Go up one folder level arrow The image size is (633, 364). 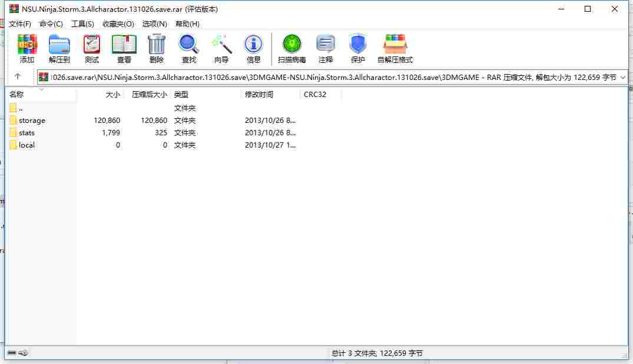pyautogui.click(x=17, y=76)
